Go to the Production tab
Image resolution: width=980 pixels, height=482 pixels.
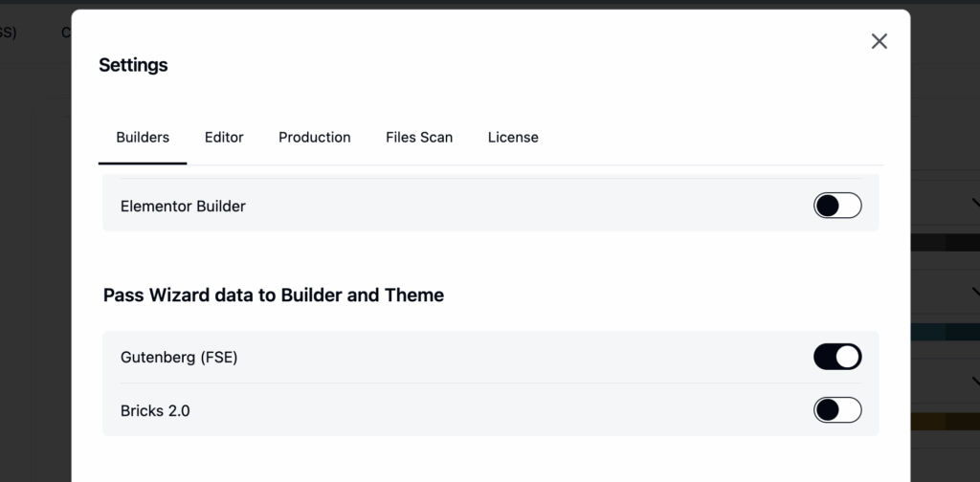tap(314, 138)
